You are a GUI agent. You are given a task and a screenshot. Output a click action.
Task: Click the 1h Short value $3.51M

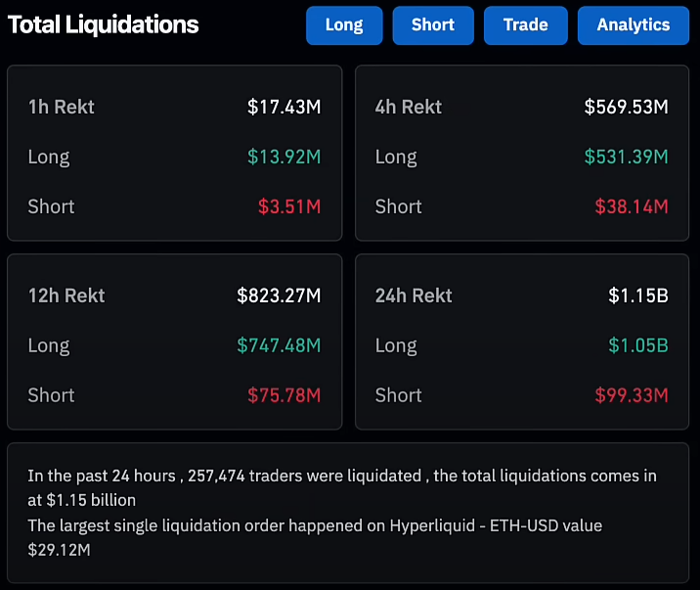pyautogui.click(x=289, y=206)
